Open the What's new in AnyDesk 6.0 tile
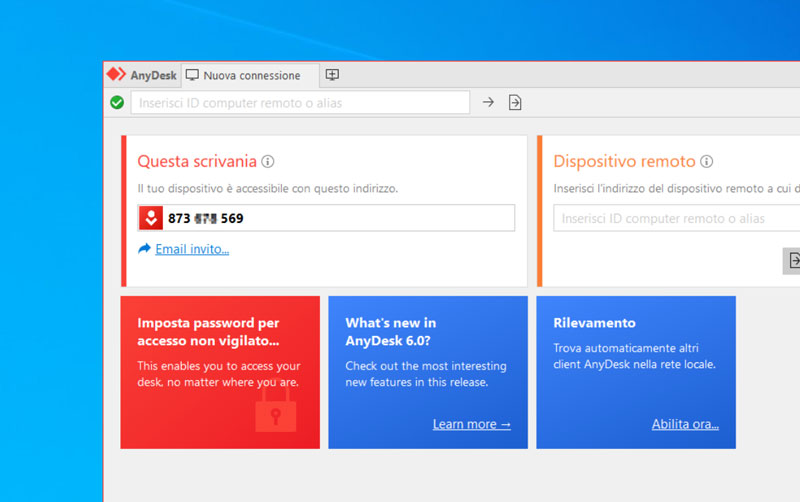This screenshot has width=800, height=502. pos(428,372)
